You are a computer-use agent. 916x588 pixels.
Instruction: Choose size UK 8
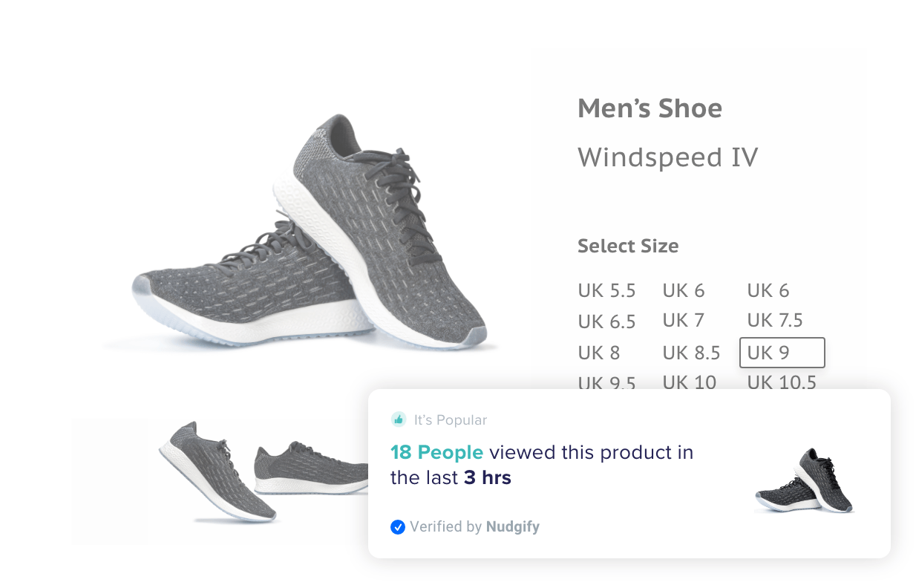[598, 353]
